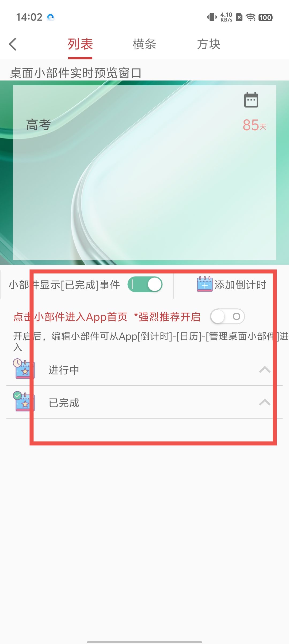Tap the battery indicator in status bar
Viewport: 289px width, 644px height.
click(265, 18)
